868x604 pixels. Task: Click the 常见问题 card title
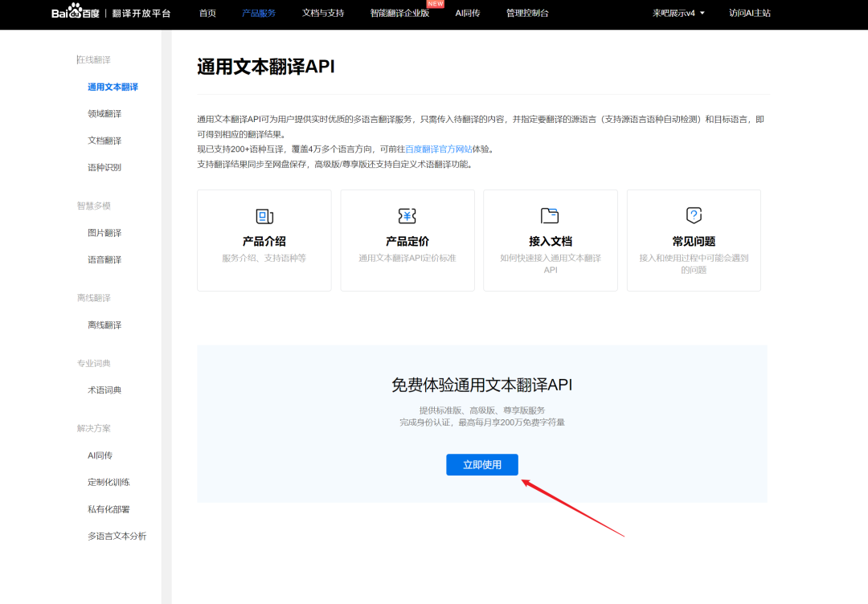(x=694, y=241)
